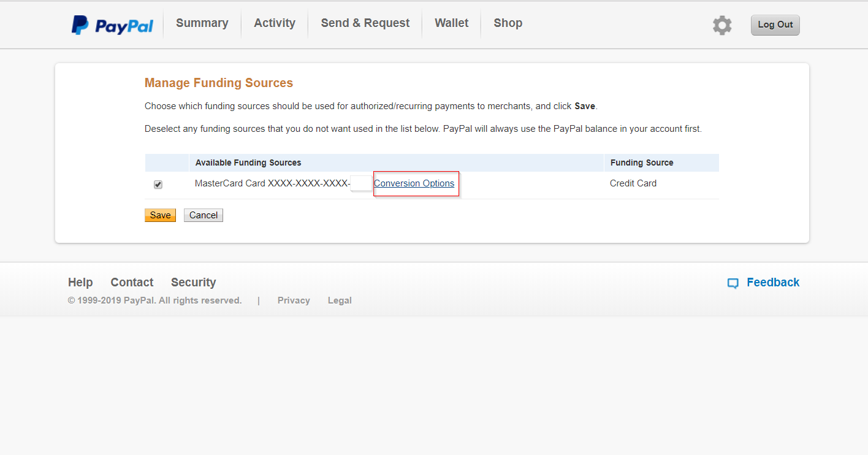Image resolution: width=868 pixels, height=455 pixels.
Task: Open the Contact footer link
Action: [132, 282]
